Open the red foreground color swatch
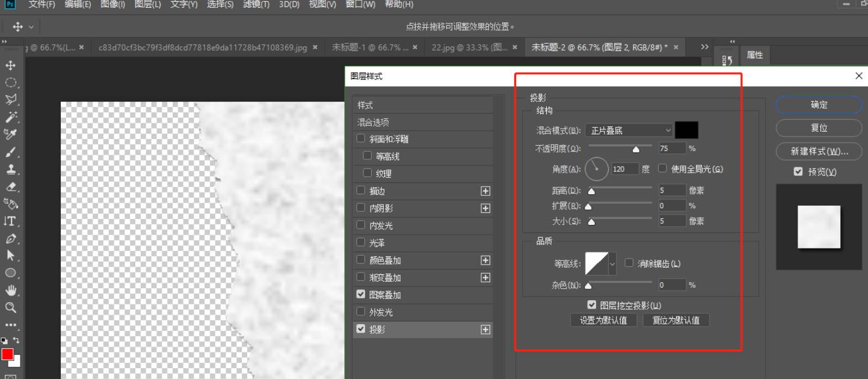Image resolution: width=868 pixels, height=379 pixels. [x=8, y=354]
